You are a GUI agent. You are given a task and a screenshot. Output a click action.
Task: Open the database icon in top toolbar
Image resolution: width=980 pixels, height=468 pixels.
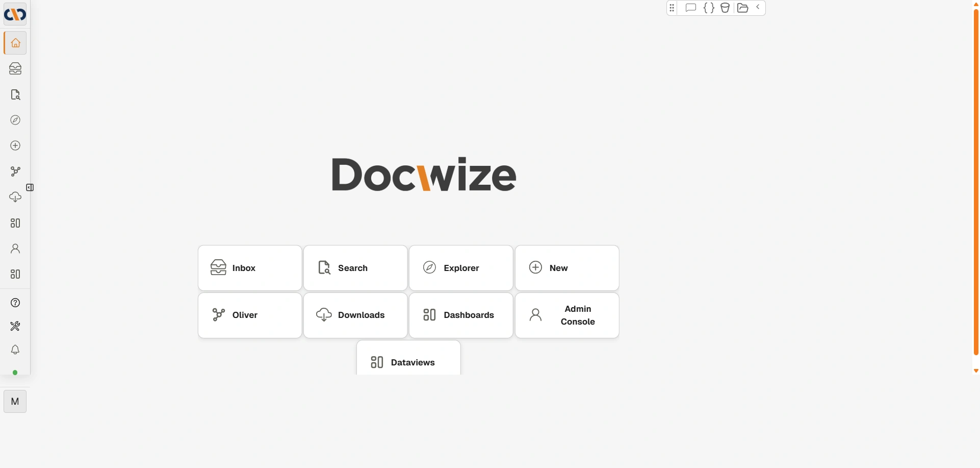(x=725, y=8)
